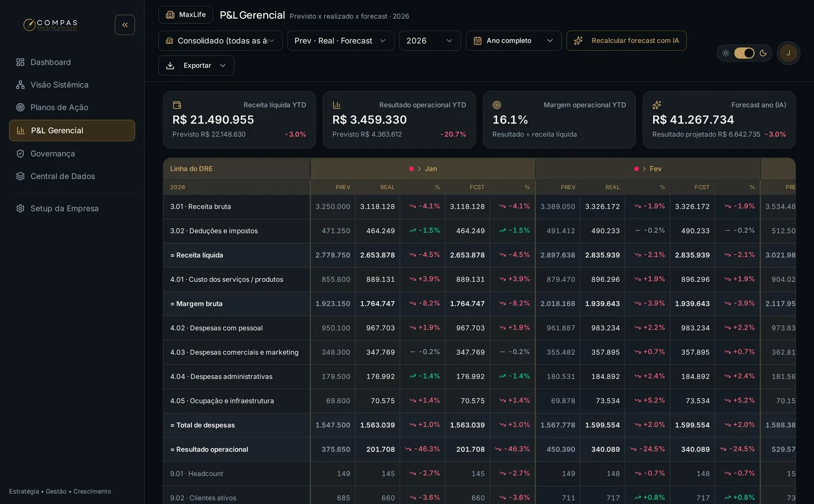814x504 pixels.
Task: Click the Governança shield icon
Action: pyautogui.click(x=20, y=154)
